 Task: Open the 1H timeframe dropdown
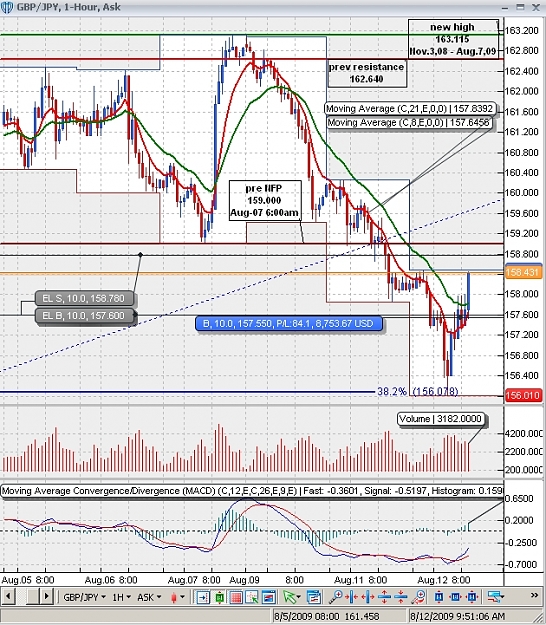(121, 597)
